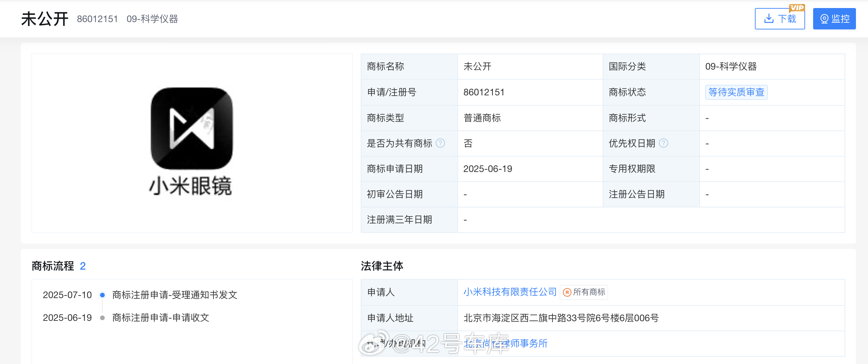
Task: Click the 等待实质审查 status tag
Action: [x=736, y=92]
